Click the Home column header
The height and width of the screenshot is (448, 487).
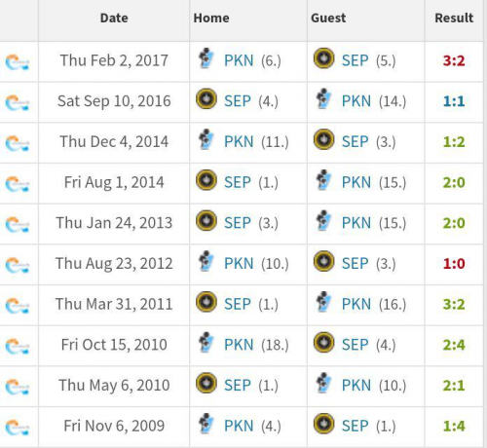pyautogui.click(x=211, y=18)
